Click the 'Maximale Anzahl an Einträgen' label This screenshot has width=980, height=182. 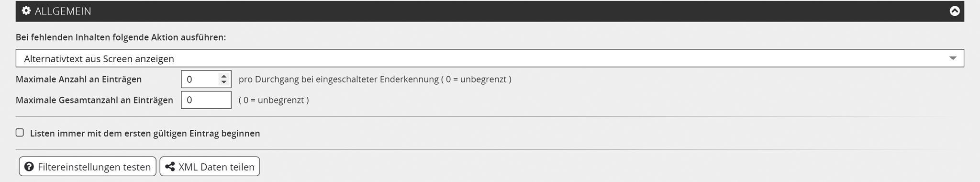pyautogui.click(x=78, y=80)
